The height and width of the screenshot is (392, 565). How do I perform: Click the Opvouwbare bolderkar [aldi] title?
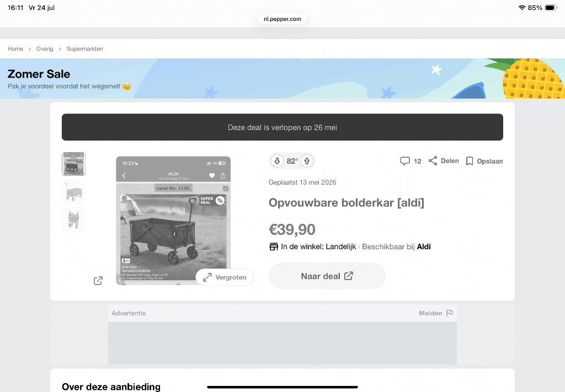click(347, 203)
